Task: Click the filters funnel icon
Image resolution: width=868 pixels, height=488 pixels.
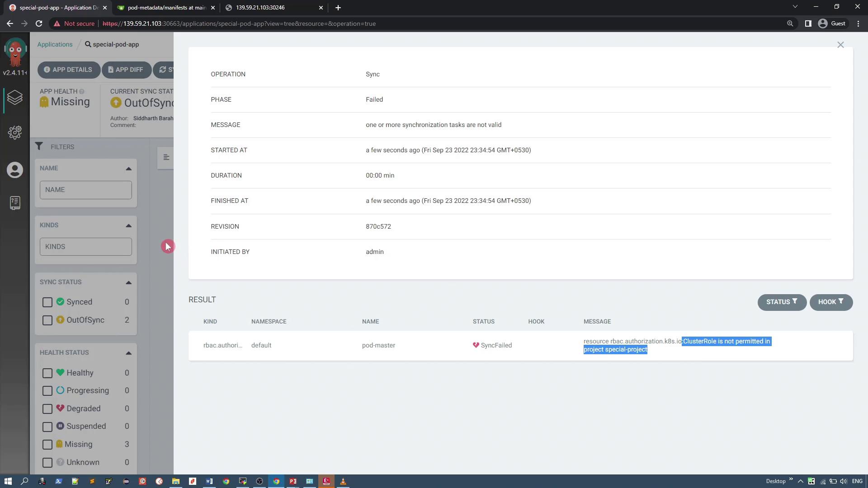Action: (39, 146)
